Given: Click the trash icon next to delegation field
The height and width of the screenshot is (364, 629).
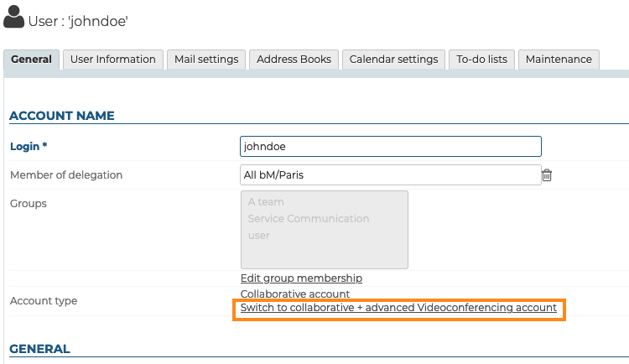Looking at the screenshot, I should click(547, 175).
